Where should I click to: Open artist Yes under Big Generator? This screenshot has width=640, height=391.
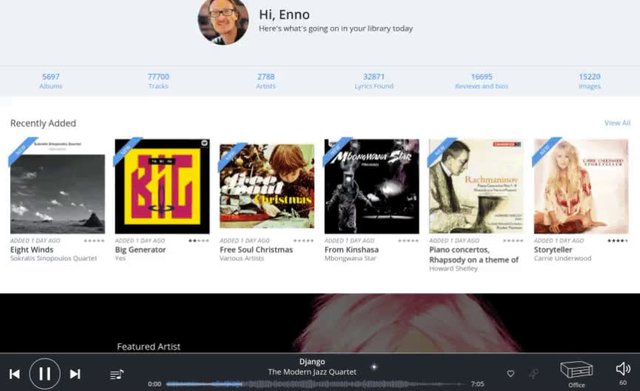tap(120, 258)
